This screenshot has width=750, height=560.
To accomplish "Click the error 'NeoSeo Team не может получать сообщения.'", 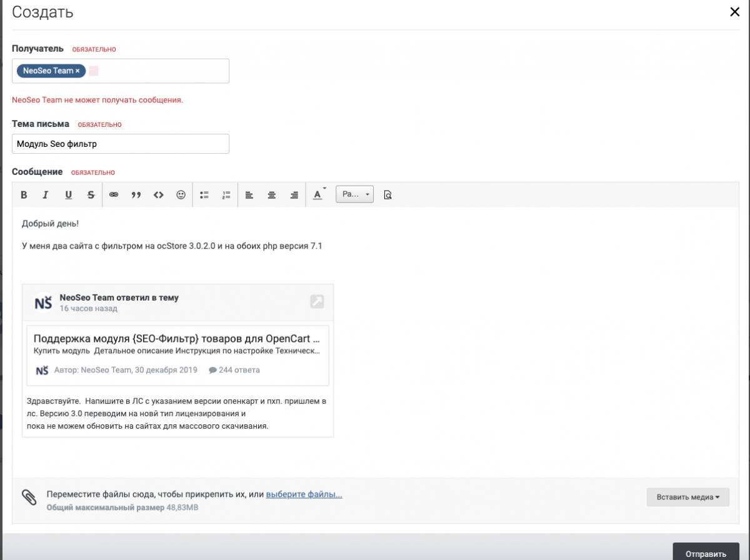I will click(x=97, y=100).
